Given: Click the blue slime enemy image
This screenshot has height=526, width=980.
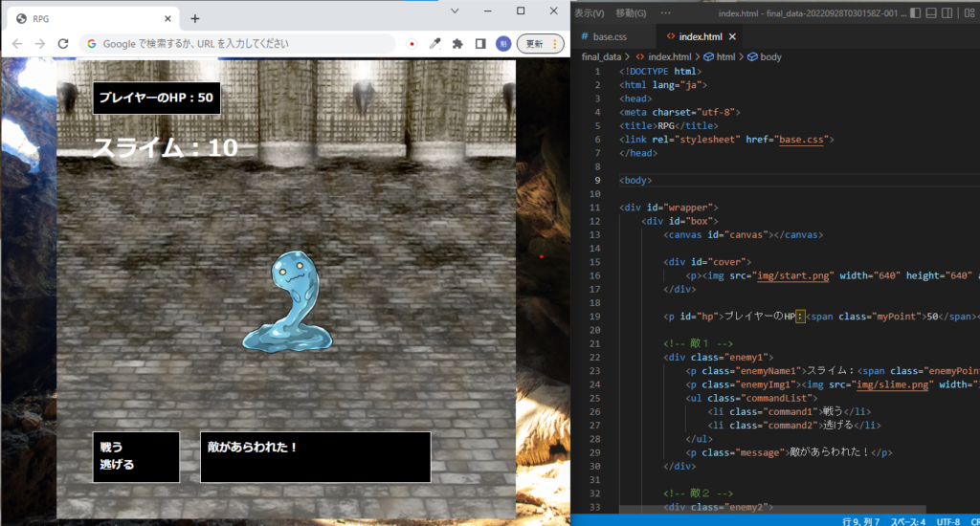Looking at the screenshot, I should [287, 301].
